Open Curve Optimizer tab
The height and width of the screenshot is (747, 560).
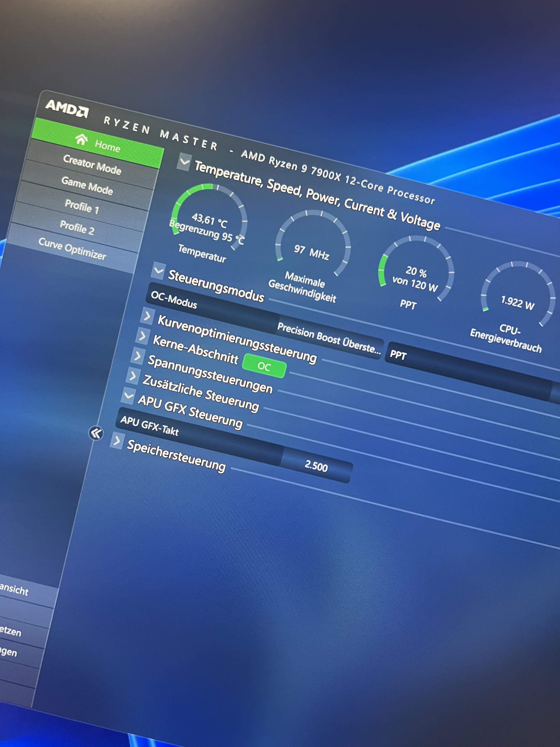pyautogui.click(x=72, y=248)
